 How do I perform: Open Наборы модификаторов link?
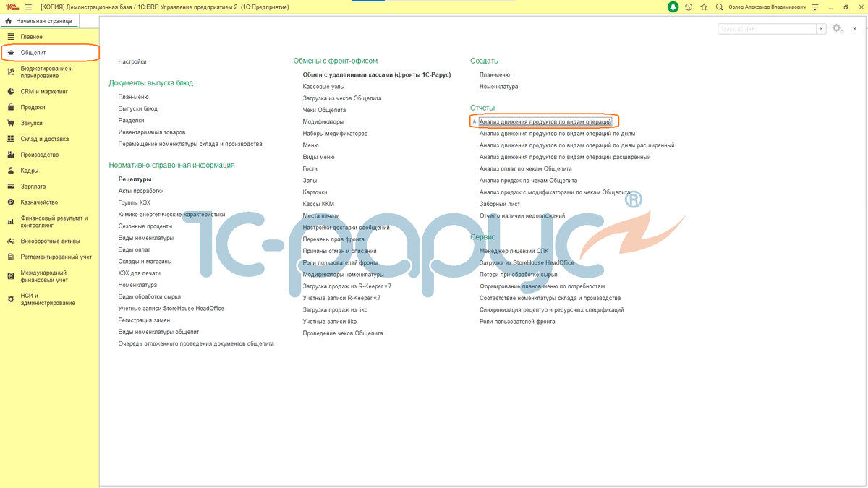click(336, 134)
